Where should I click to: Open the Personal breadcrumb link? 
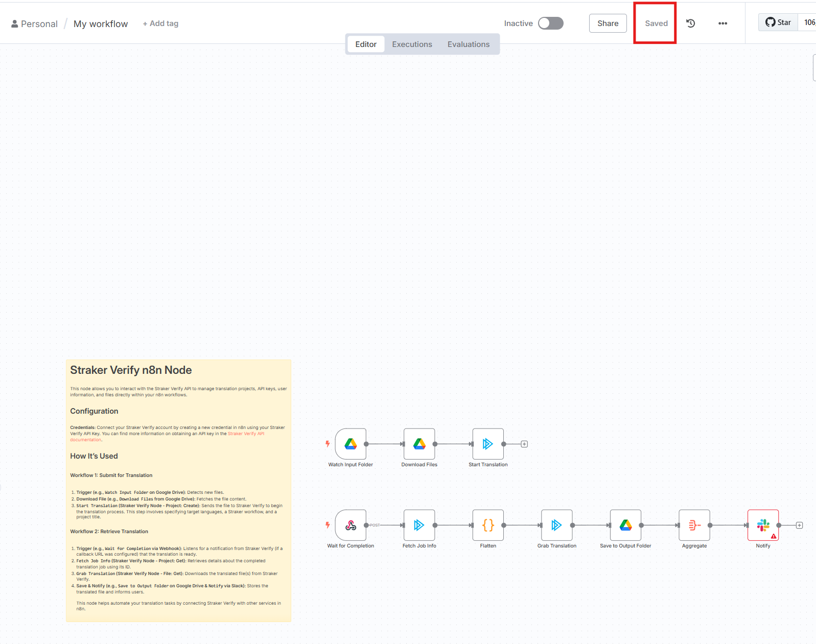coord(39,24)
